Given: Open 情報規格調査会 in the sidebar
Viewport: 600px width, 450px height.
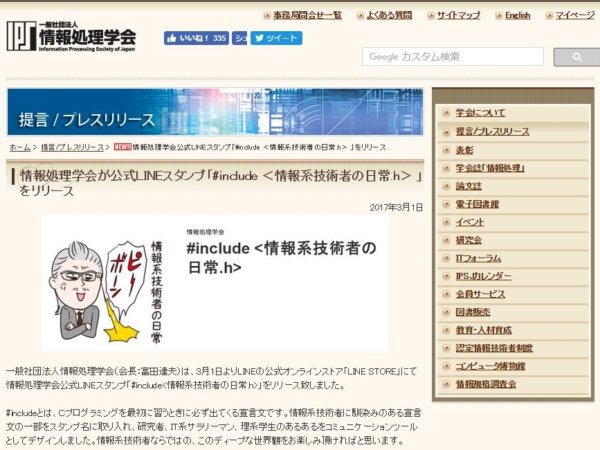Looking at the screenshot, I should coord(486,384).
